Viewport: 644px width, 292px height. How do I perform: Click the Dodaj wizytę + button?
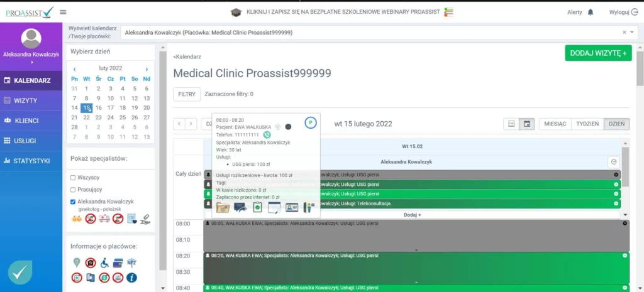597,53
